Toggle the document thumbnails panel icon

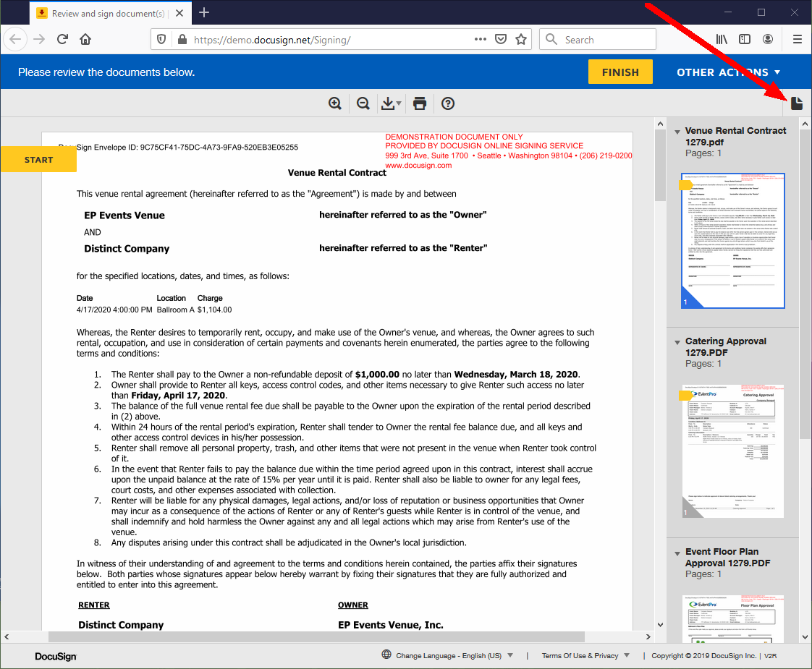pyautogui.click(x=797, y=103)
